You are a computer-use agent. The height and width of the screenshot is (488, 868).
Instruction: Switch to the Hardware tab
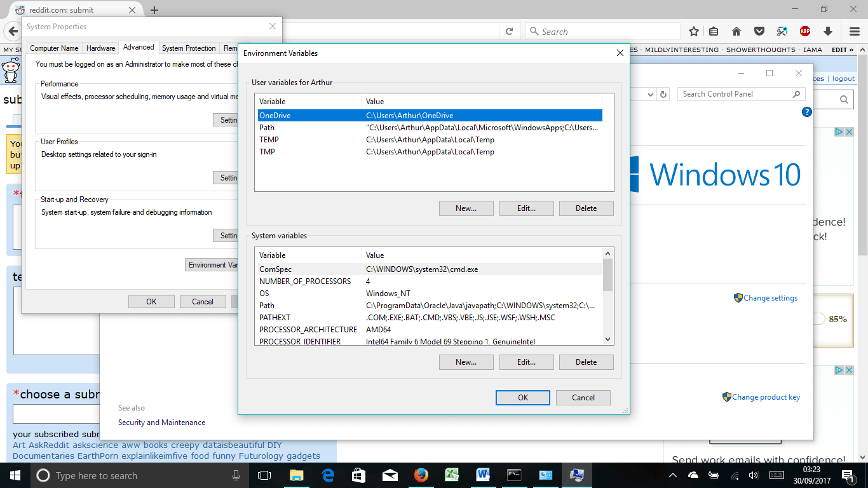coord(101,48)
